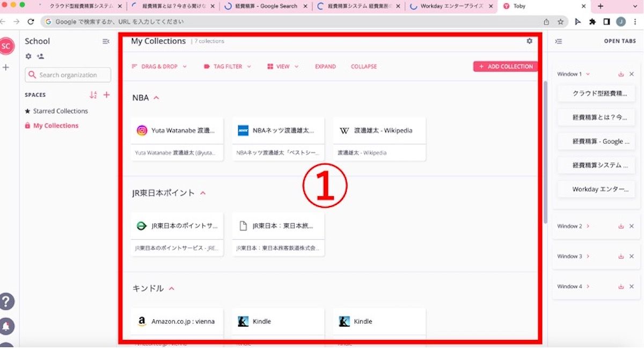Switch to the 経費精算とは？ browser tab
Viewport: 644px width, 348px height.
173,6
